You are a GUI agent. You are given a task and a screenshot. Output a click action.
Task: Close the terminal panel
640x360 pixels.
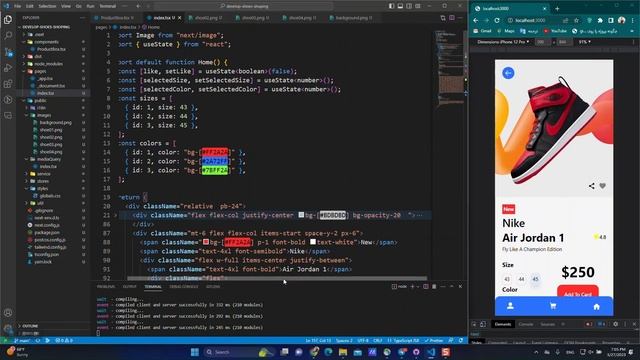[460, 287]
